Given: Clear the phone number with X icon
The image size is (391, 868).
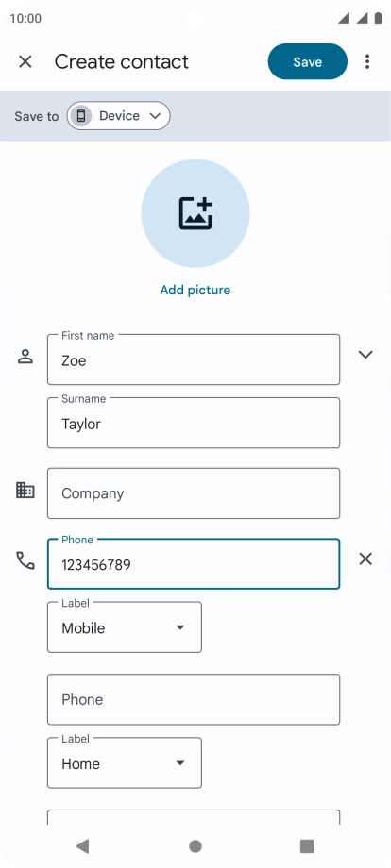Looking at the screenshot, I should coord(365,559).
